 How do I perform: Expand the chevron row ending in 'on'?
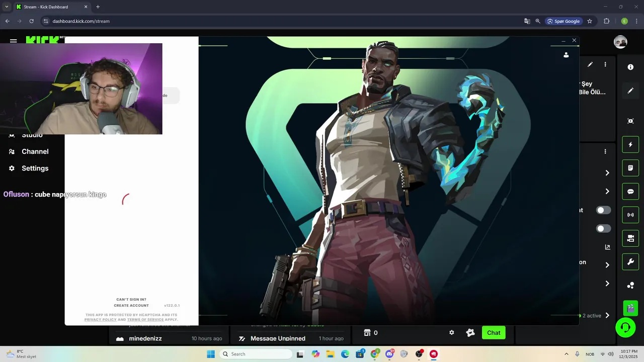click(607, 265)
